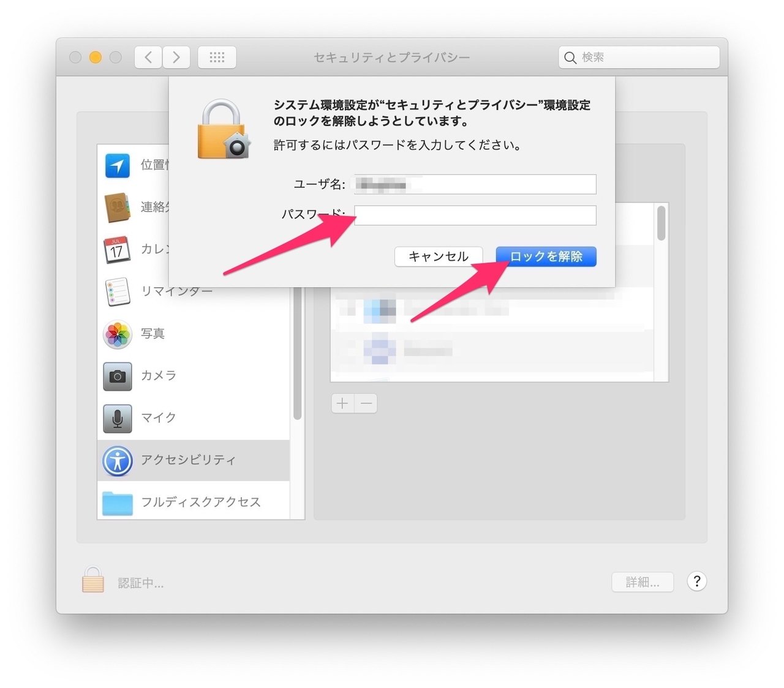Click the Accessibility icon

pos(117,460)
